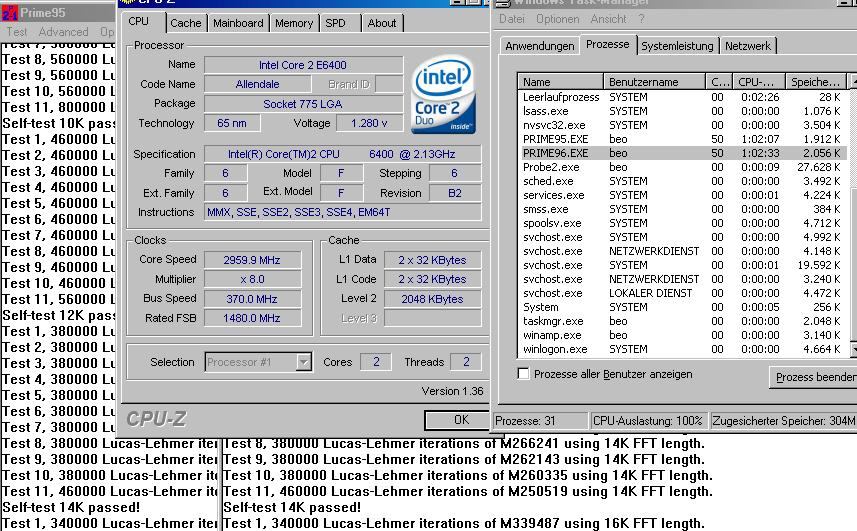
Task: Select the Probe2.exe process row
Action: [x=682, y=167]
